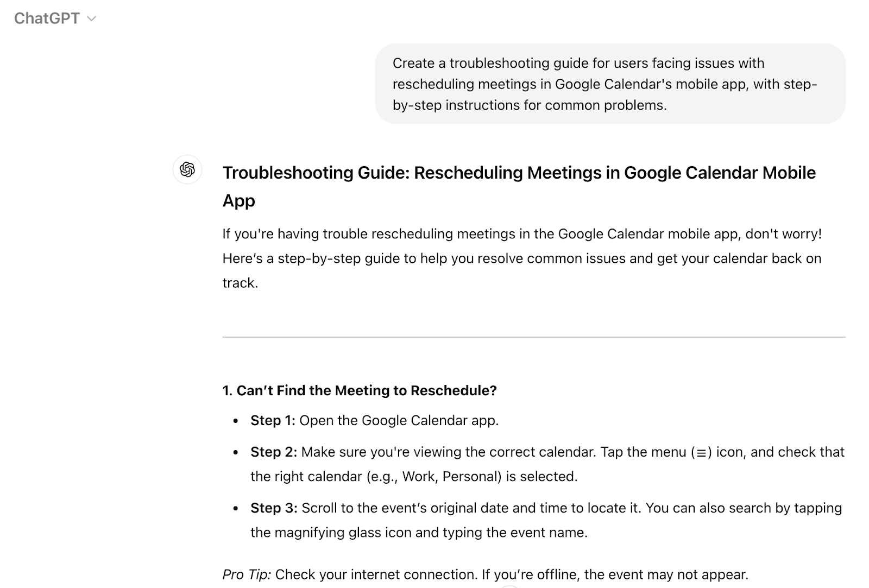
Task: Click the "Can't Find the Meeting to Reschedule?" heading
Action: point(360,390)
